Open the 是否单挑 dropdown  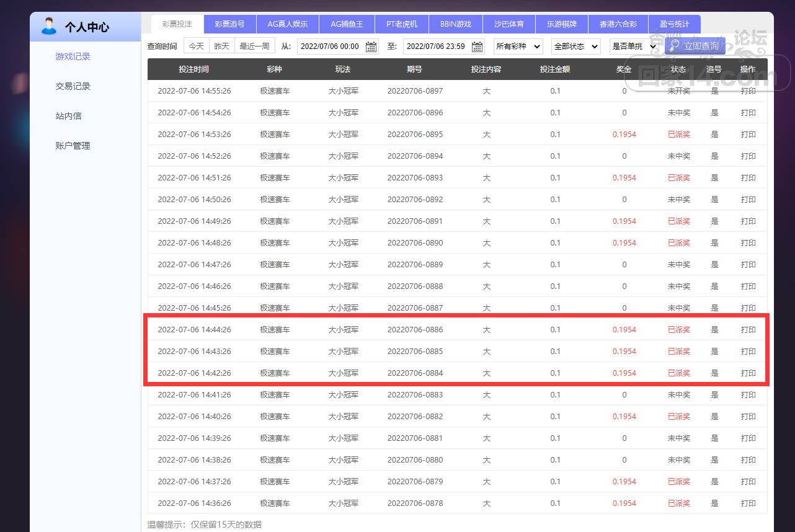click(633, 47)
